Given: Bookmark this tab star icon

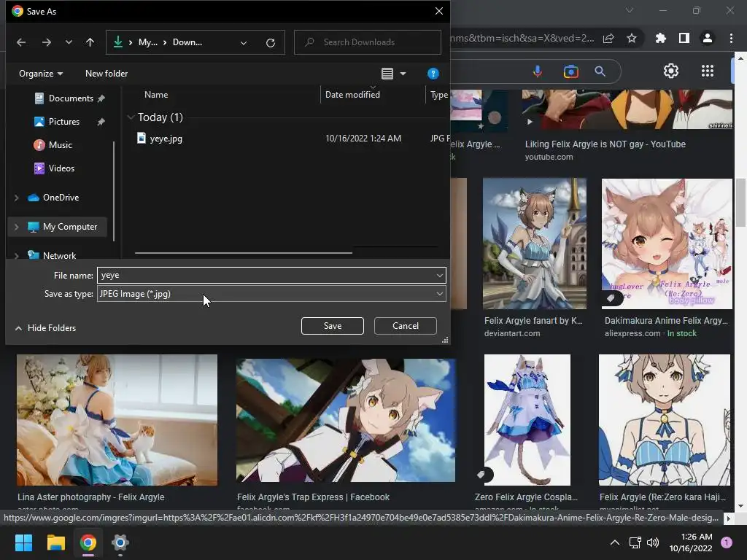Looking at the screenshot, I should coord(632,38).
